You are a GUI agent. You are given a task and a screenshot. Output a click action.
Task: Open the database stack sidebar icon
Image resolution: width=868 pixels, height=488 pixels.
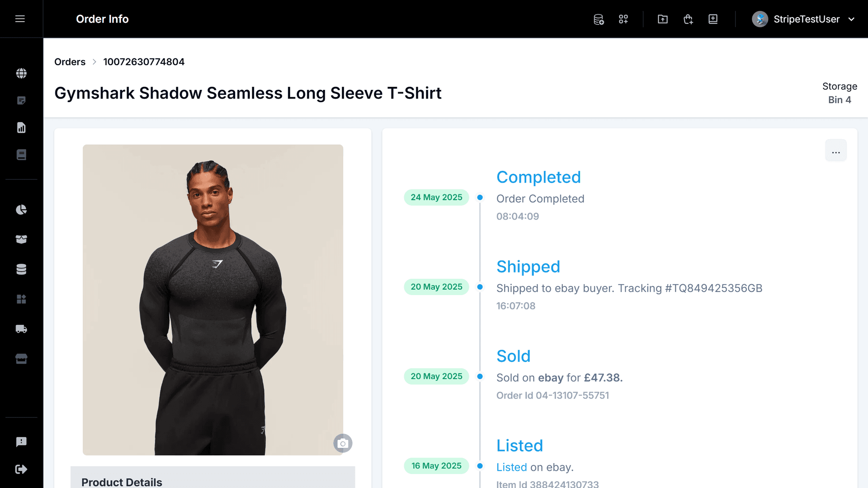[21, 269]
